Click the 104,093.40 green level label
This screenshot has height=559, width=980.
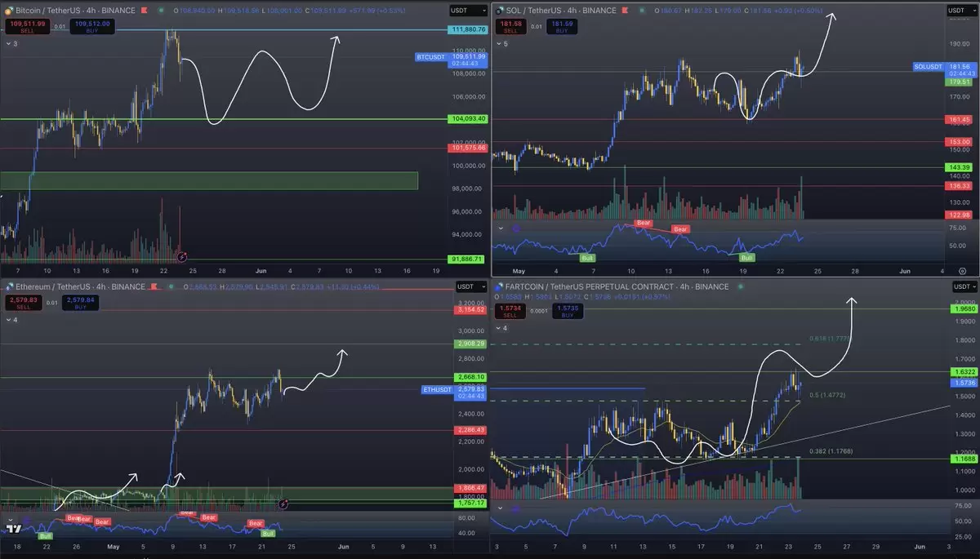click(469, 118)
